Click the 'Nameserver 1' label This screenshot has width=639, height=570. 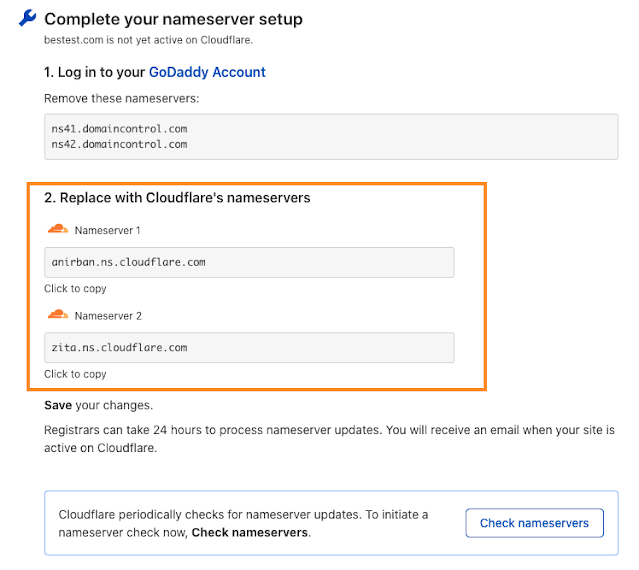click(108, 231)
